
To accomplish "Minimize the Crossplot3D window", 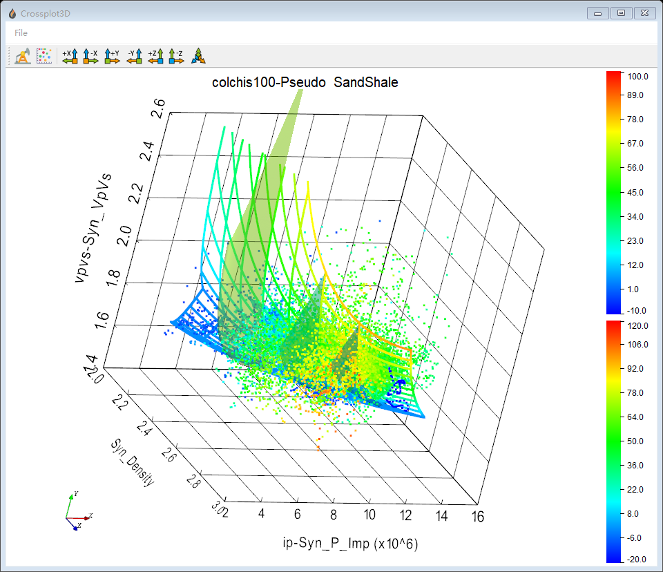I will pos(599,13).
